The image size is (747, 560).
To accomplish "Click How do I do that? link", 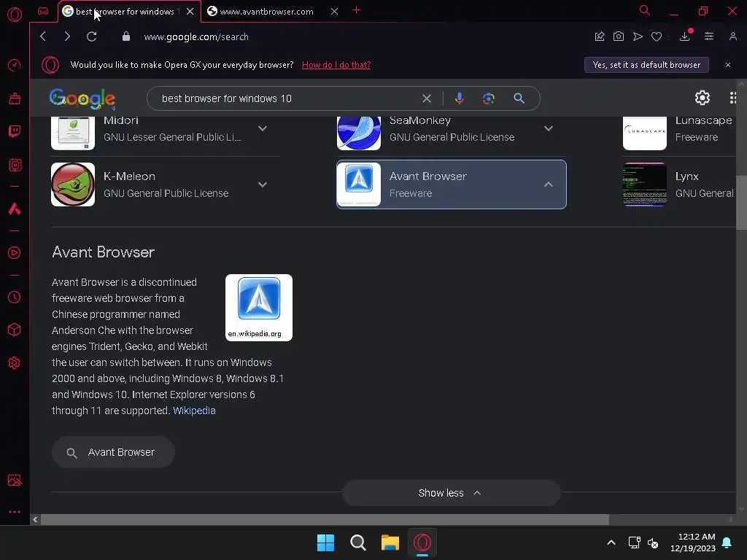I will (x=336, y=65).
